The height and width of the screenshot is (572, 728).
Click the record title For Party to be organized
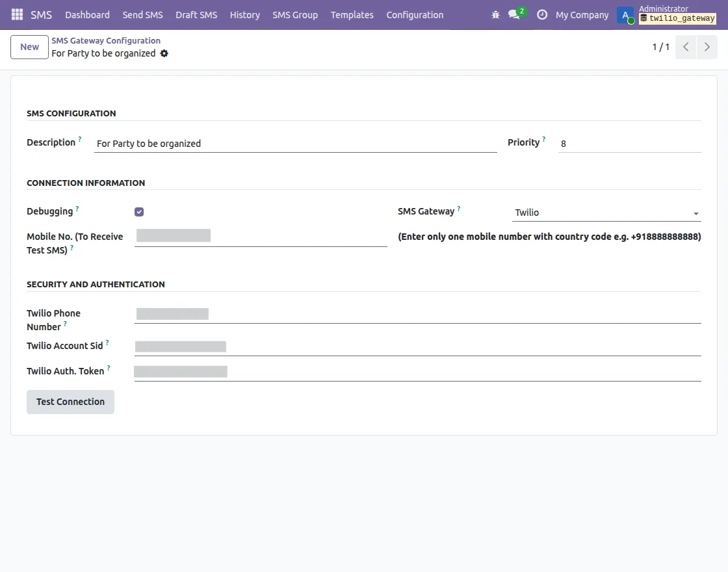click(103, 53)
